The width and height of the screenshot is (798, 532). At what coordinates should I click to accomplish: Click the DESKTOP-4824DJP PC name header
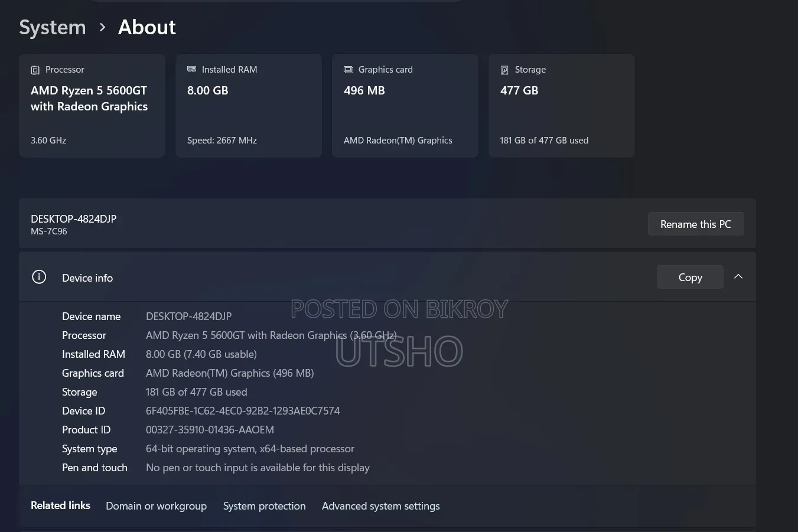[x=73, y=219]
